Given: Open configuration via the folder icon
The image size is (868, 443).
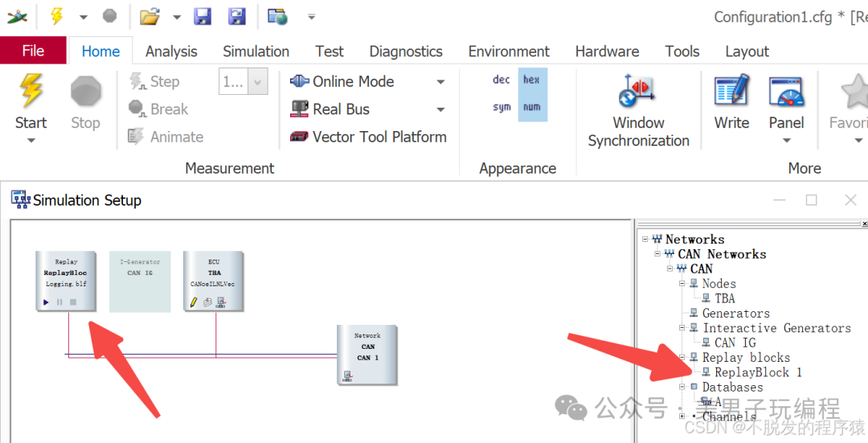Looking at the screenshot, I should 149,17.
